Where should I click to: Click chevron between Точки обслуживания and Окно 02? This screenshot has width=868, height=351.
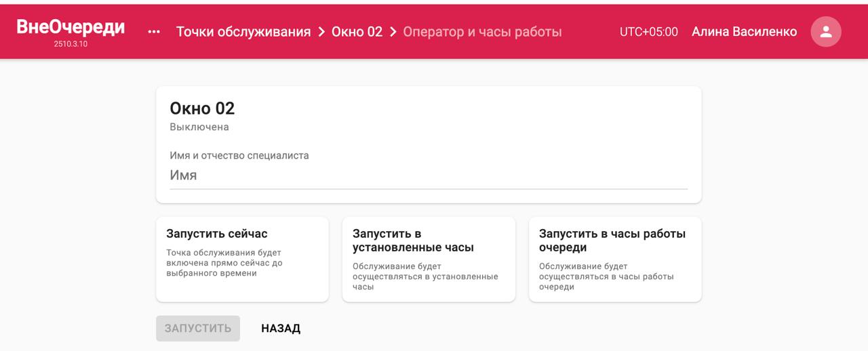321,32
